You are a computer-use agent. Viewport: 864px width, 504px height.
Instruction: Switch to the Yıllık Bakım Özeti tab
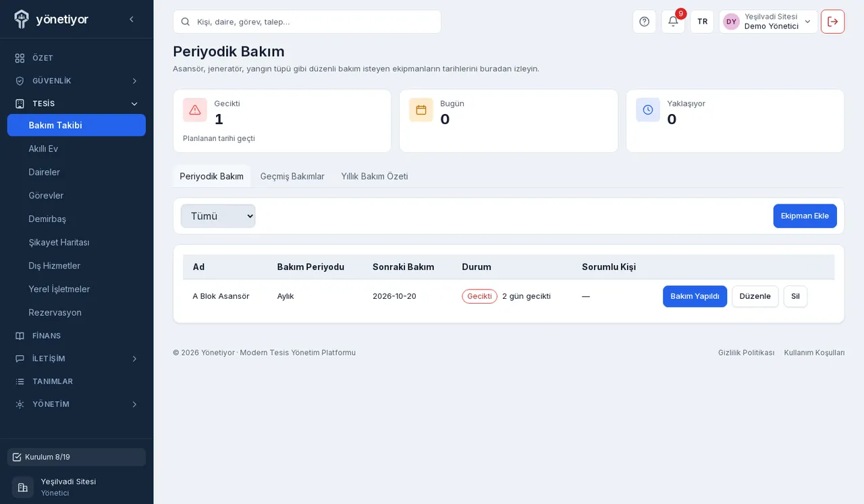[375, 176]
